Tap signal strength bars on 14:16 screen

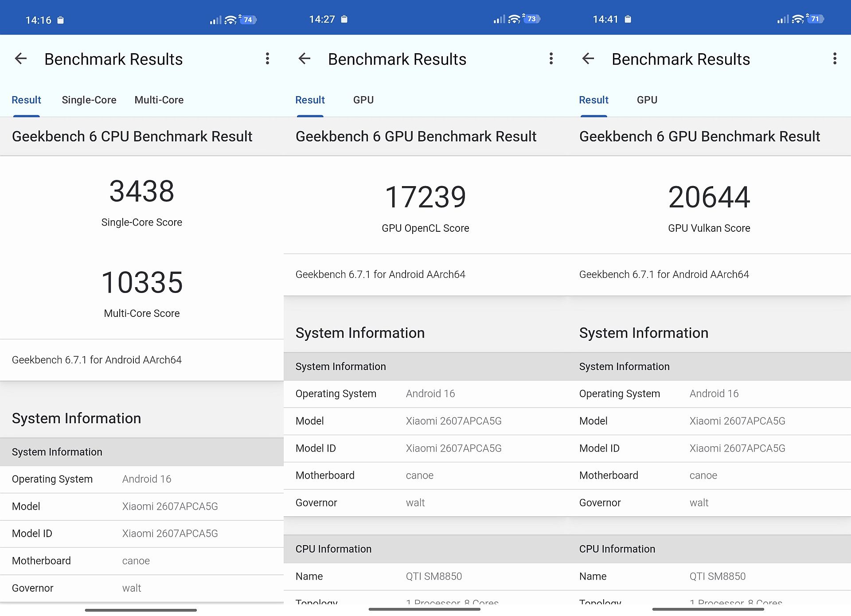point(215,20)
